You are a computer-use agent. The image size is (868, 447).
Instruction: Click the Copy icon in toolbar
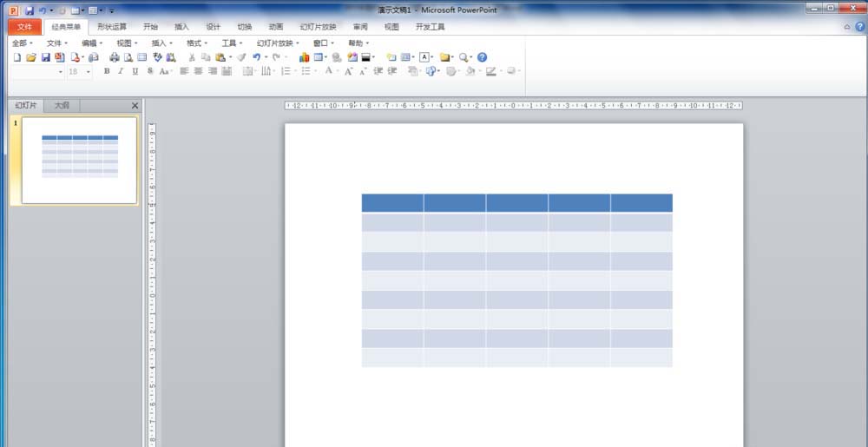click(x=206, y=57)
